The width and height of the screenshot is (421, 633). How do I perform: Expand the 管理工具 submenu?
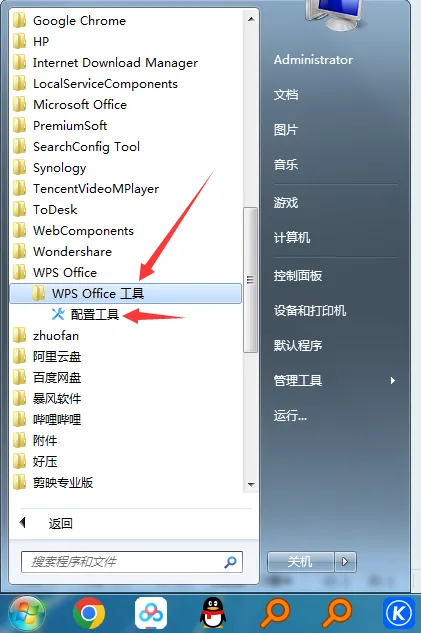335,380
